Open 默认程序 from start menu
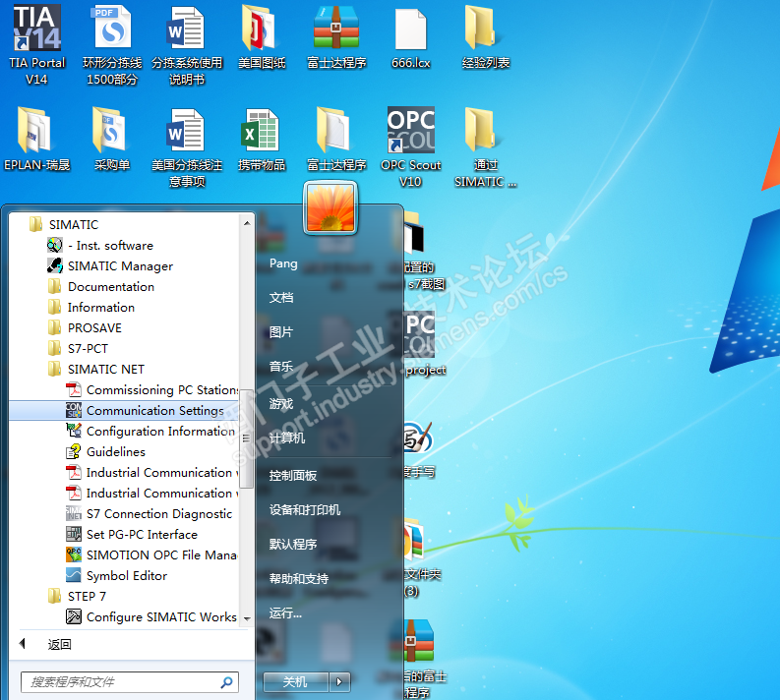The width and height of the screenshot is (780, 700). click(x=293, y=545)
